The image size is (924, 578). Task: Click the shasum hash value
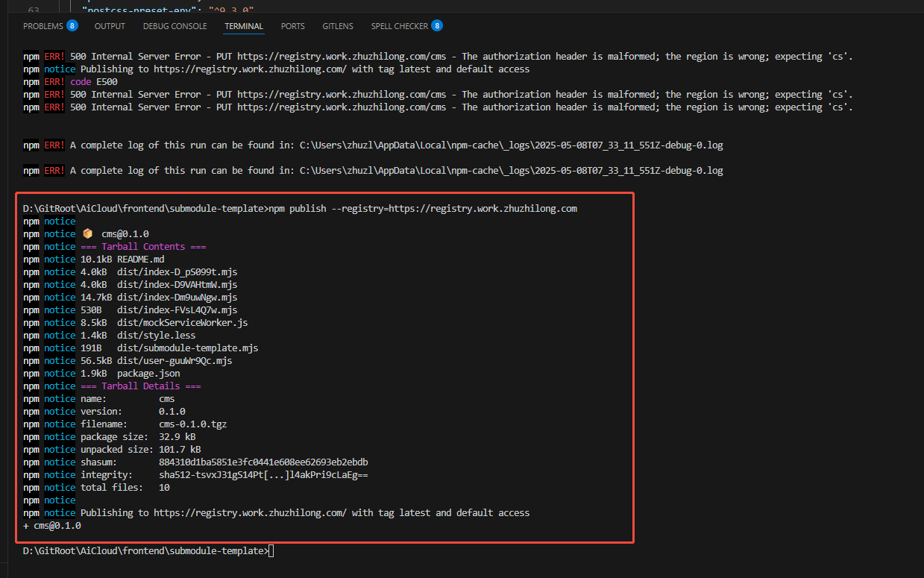(263, 462)
